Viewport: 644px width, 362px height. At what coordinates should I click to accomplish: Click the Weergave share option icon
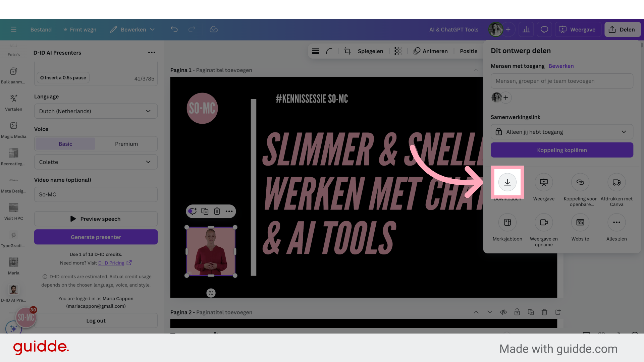pyautogui.click(x=544, y=182)
